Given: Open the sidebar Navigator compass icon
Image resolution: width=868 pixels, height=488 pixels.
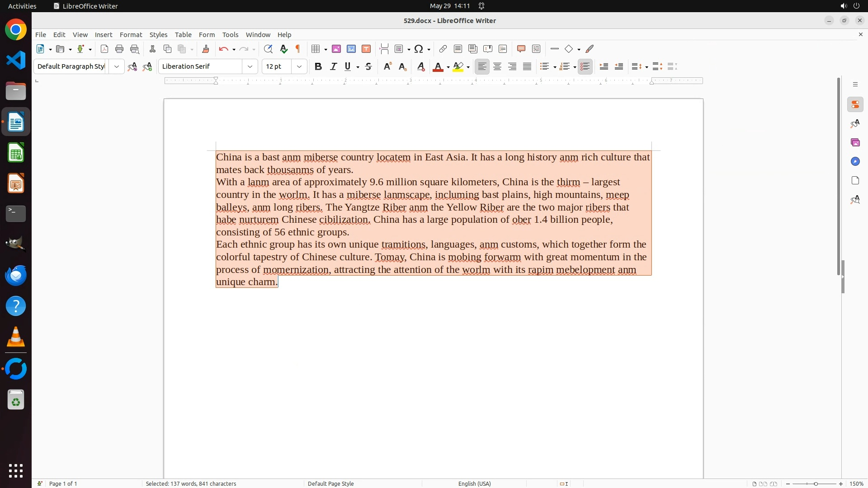Looking at the screenshot, I should (855, 162).
